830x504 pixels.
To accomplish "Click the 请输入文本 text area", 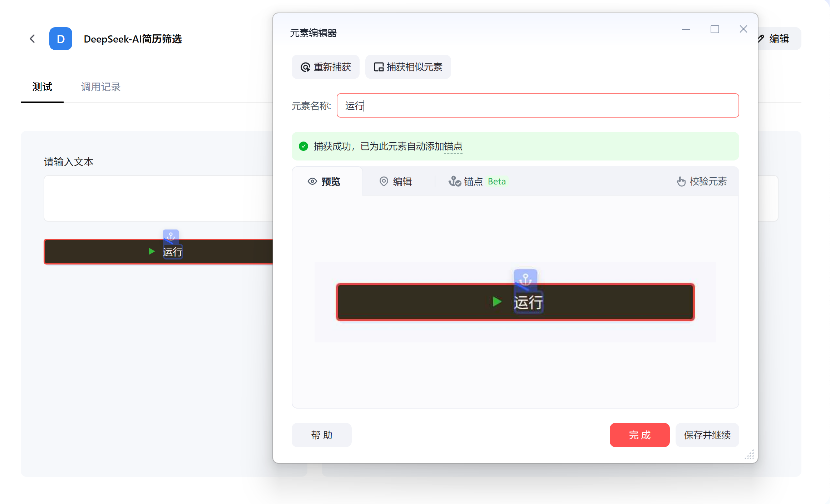I will coord(158,198).
